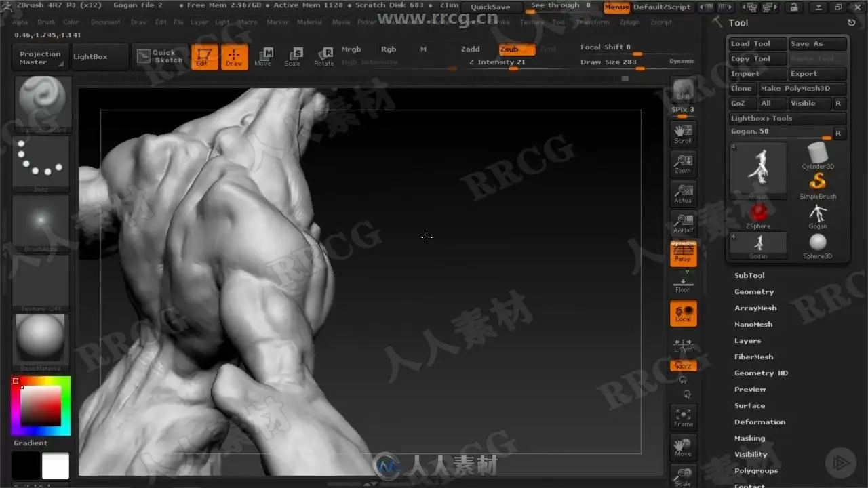This screenshot has width=868, height=488.
Task: Toggle L.Sym local symmetry
Action: (x=683, y=346)
